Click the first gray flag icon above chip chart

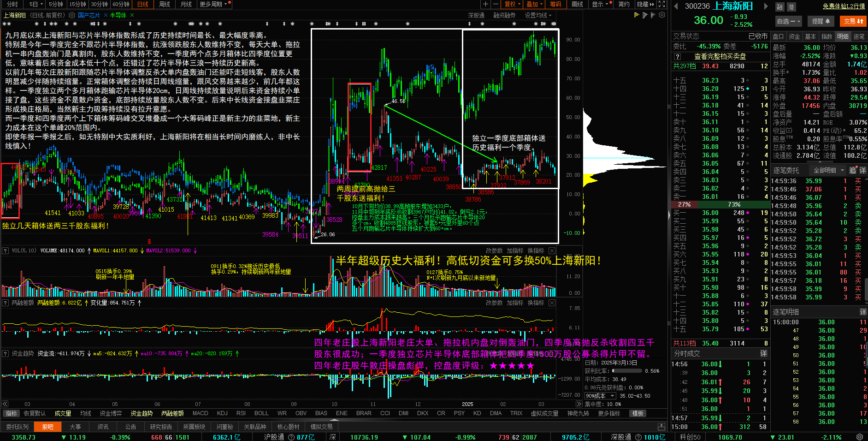point(645,15)
